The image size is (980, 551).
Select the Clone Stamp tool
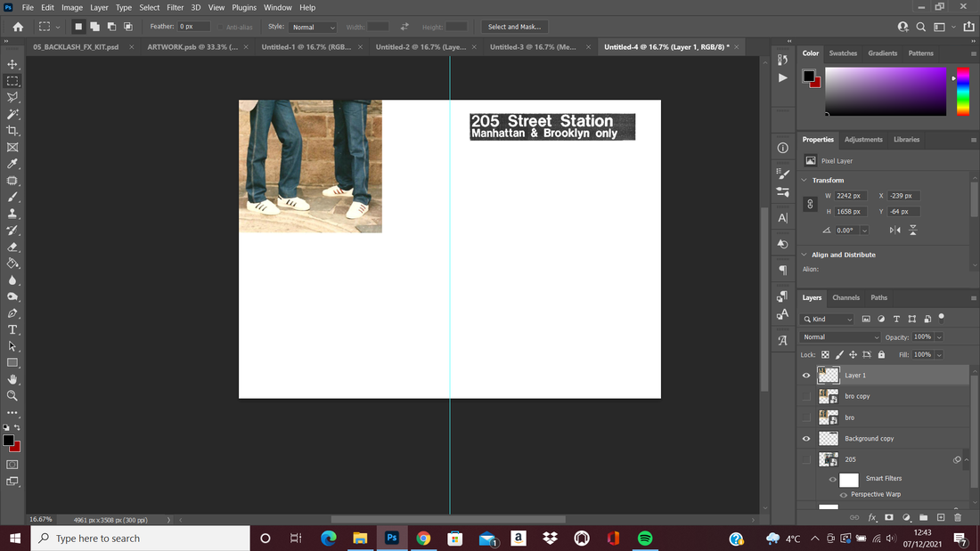pyautogui.click(x=12, y=214)
